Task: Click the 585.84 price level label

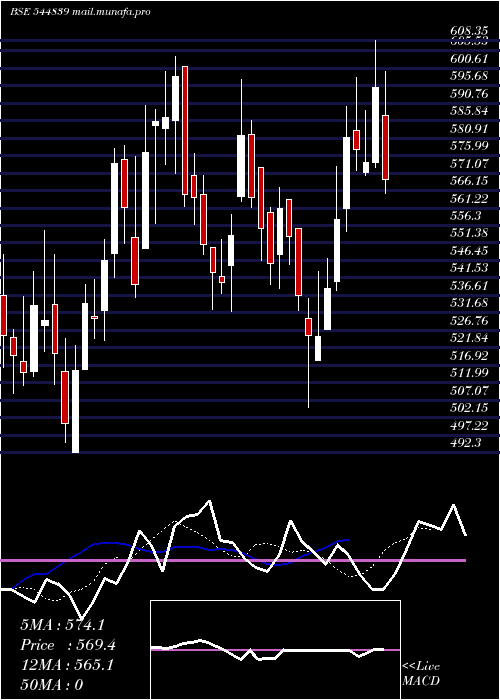Action: pos(469,111)
